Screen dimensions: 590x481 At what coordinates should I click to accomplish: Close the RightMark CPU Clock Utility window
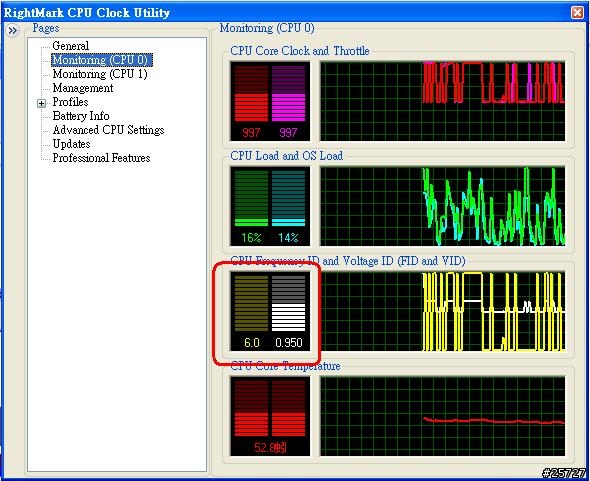[577, 12]
